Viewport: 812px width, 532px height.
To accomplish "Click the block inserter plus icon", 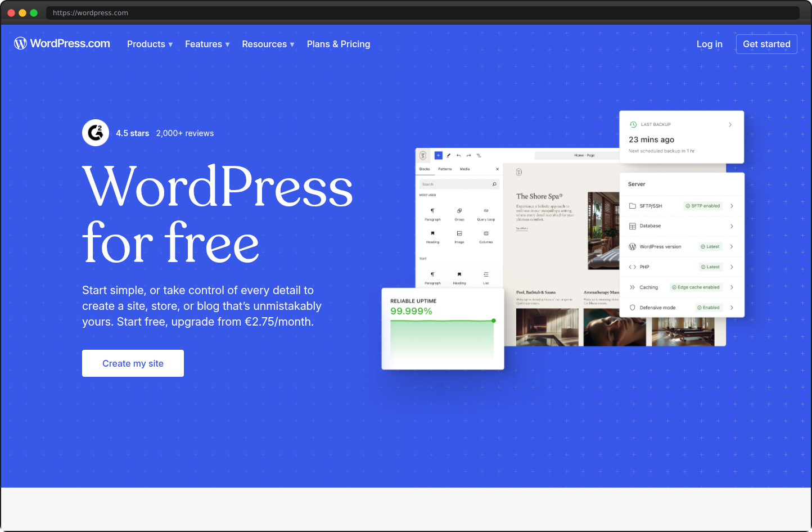I will tap(439, 155).
